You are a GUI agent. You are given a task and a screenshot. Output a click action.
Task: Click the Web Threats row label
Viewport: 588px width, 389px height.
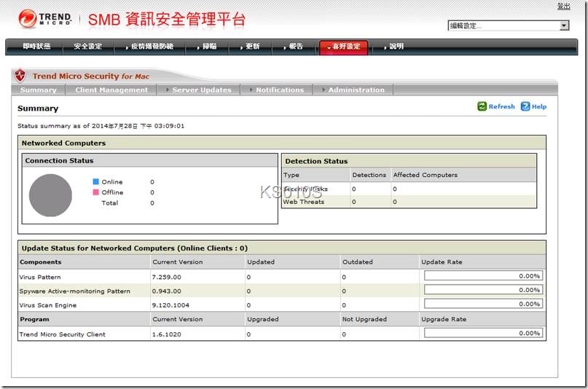303,202
